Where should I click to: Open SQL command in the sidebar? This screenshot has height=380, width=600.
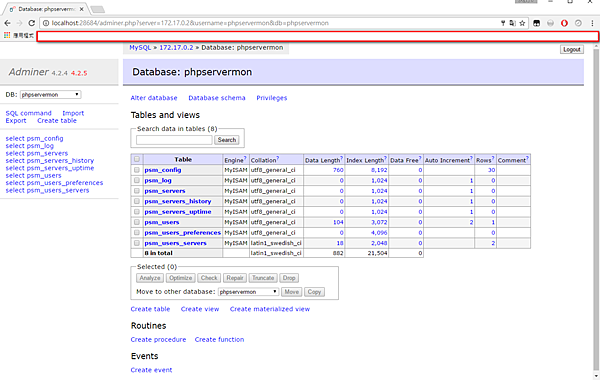[28, 113]
